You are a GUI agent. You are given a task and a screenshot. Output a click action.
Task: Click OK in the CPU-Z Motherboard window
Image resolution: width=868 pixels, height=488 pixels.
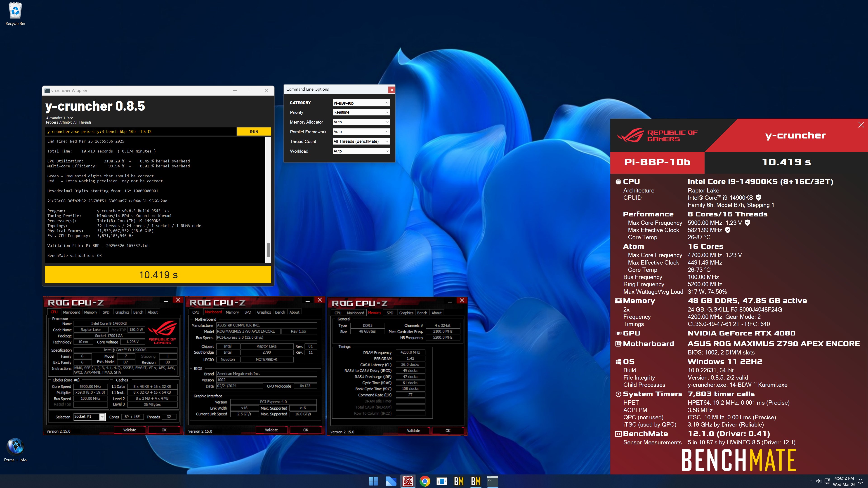coord(306,430)
